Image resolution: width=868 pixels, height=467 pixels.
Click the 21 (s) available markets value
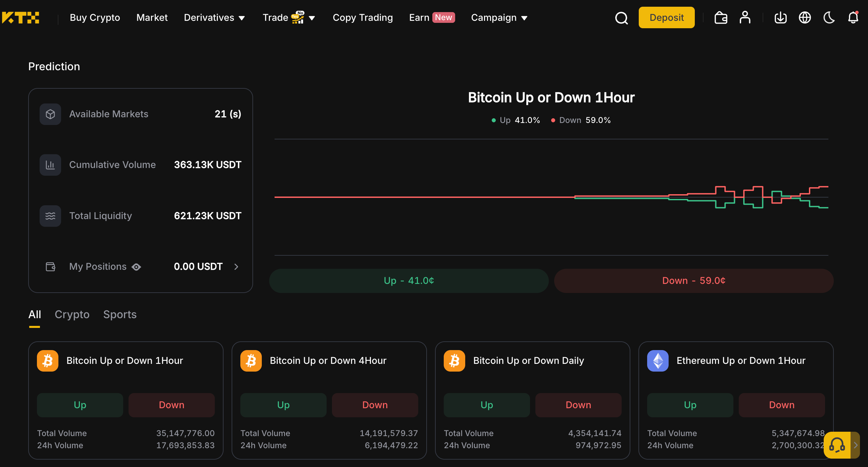228,114
